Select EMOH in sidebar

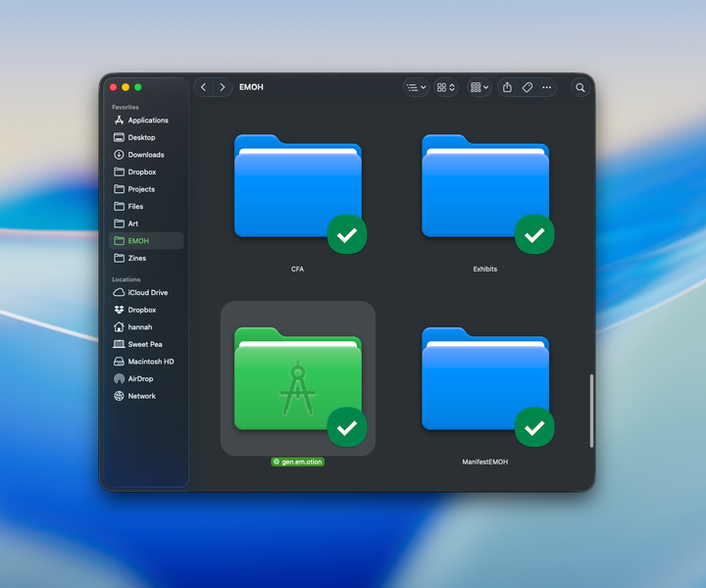click(x=146, y=241)
